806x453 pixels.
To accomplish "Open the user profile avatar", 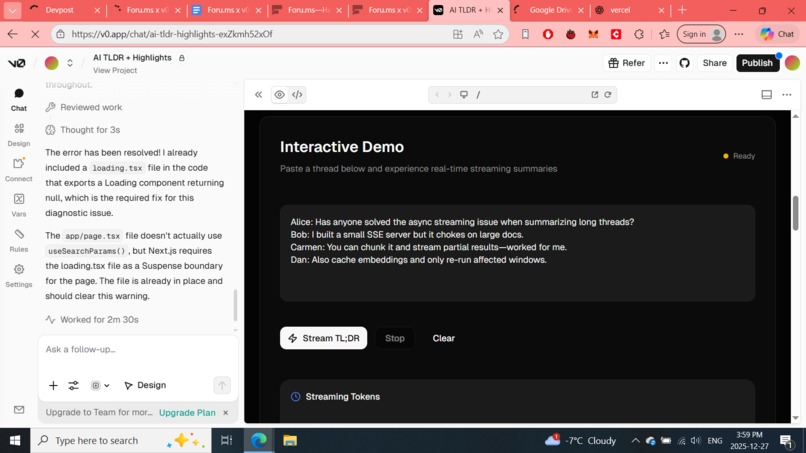I will 792,63.
